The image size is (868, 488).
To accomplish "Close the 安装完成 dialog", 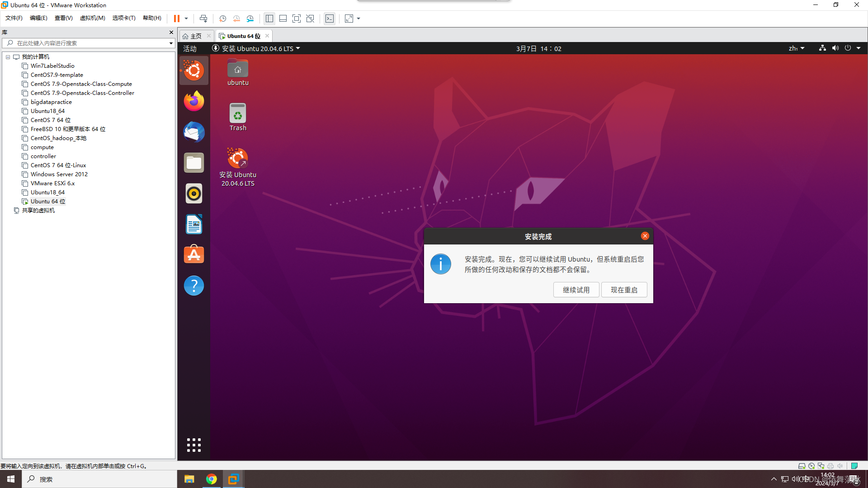I will point(645,236).
